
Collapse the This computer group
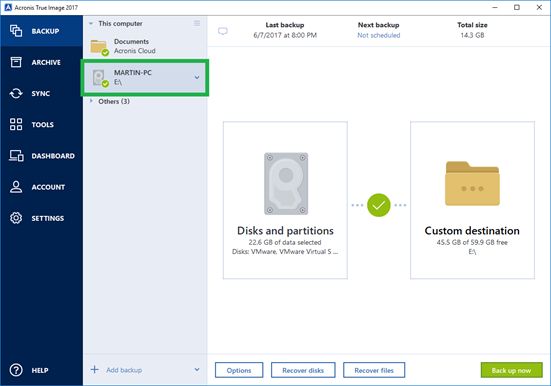tap(91, 24)
